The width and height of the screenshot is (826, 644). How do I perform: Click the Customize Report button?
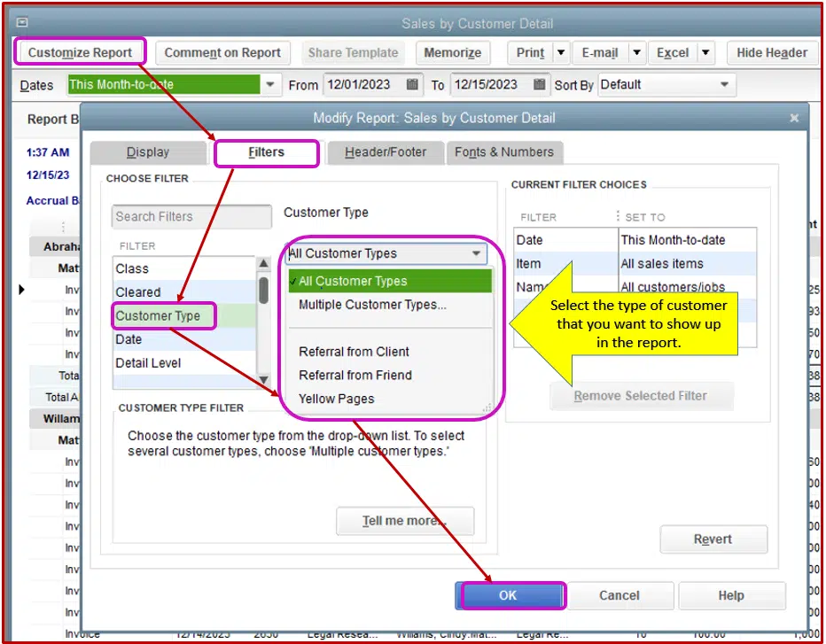point(80,52)
